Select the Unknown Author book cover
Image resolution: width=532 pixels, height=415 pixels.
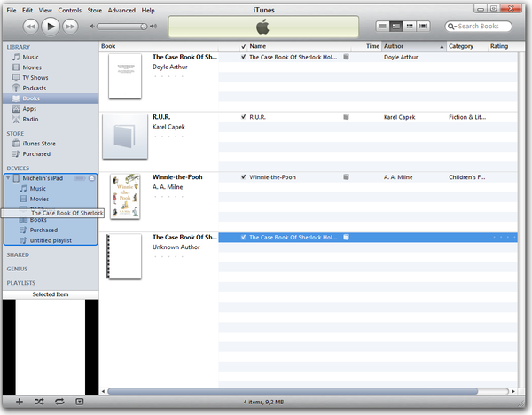pyautogui.click(x=124, y=256)
